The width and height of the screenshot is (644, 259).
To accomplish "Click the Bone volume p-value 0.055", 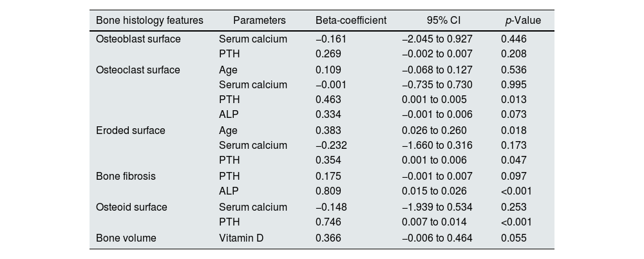I will pos(513,238).
